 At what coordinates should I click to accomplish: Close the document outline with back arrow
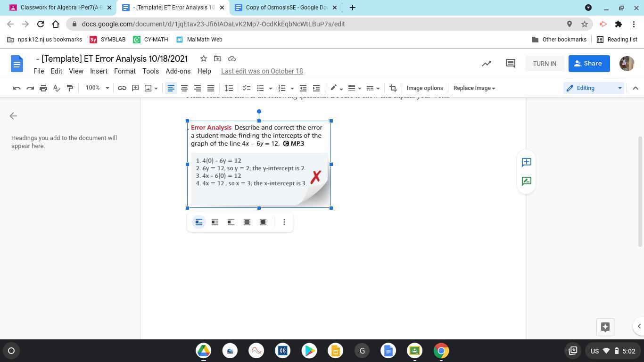13,116
